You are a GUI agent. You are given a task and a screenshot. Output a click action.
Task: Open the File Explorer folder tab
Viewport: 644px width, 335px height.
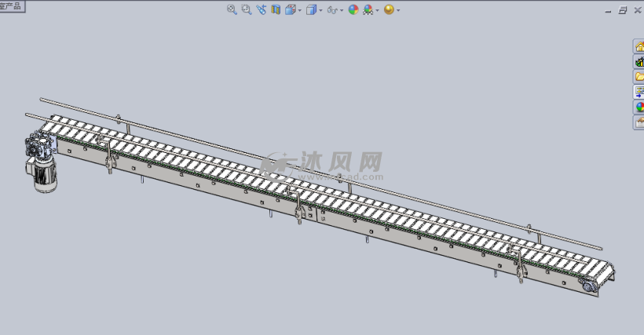point(639,77)
